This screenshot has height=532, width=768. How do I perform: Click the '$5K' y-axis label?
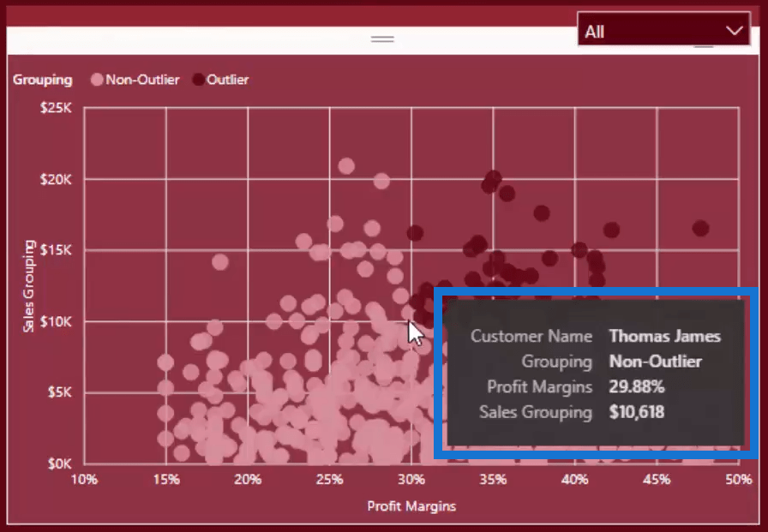click(60, 392)
